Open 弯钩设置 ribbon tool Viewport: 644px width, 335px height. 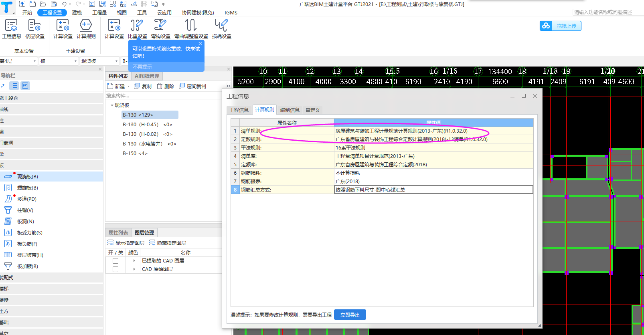tap(161, 29)
